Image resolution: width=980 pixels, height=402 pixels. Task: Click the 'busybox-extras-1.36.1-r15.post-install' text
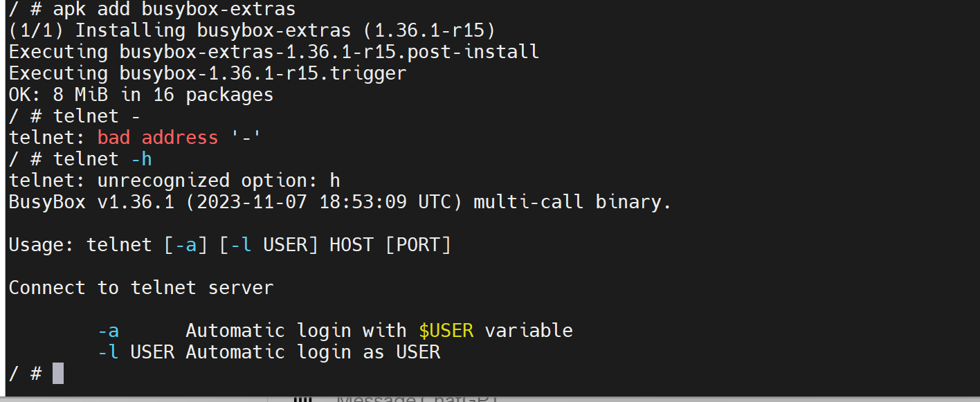pyautogui.click(x=329, y=52)
